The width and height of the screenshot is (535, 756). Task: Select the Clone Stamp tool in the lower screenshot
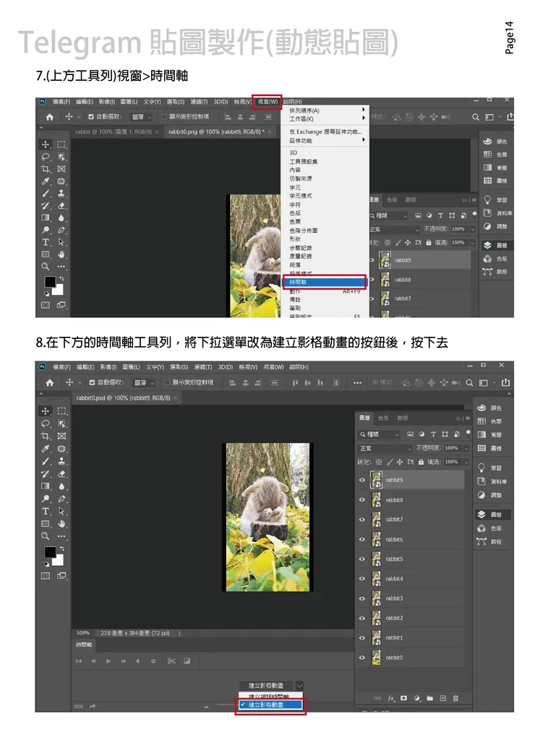tap(61, 461)
